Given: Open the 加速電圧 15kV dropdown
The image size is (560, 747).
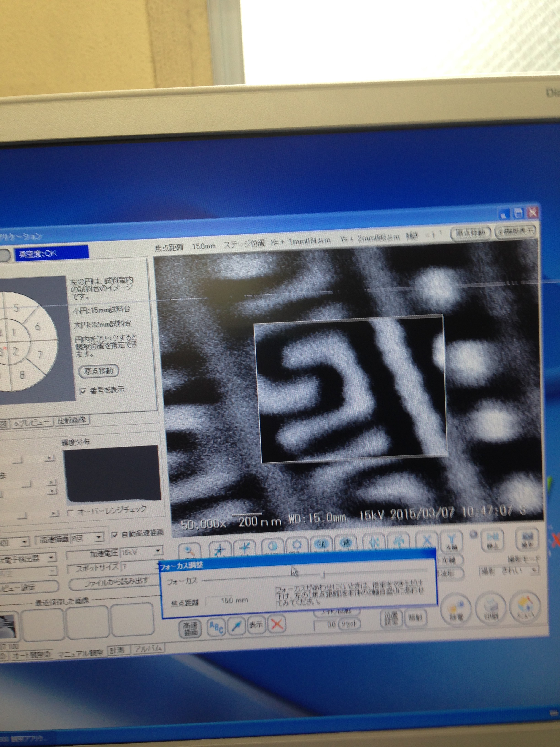Looking at the screenshot, I should 158,551.
